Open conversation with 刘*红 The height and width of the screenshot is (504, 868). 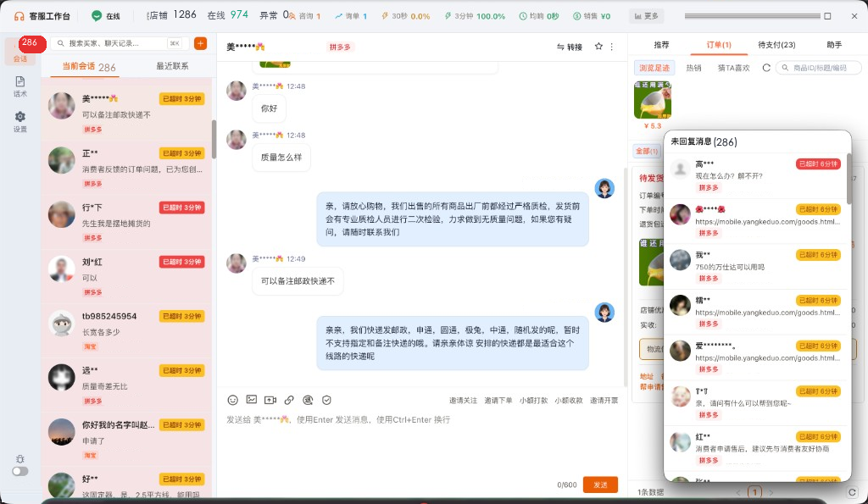[x=127, y=277]
